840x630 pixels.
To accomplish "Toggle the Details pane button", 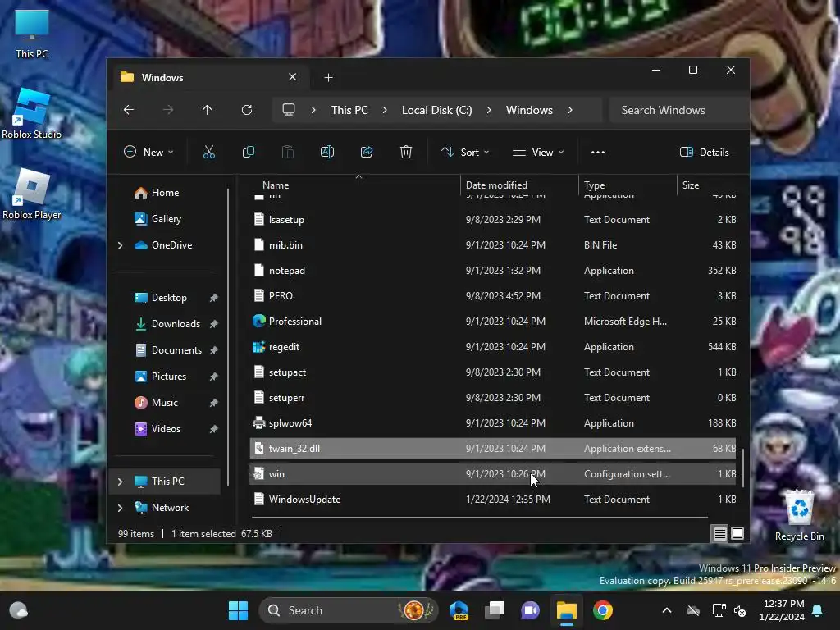I will (705, 152).
